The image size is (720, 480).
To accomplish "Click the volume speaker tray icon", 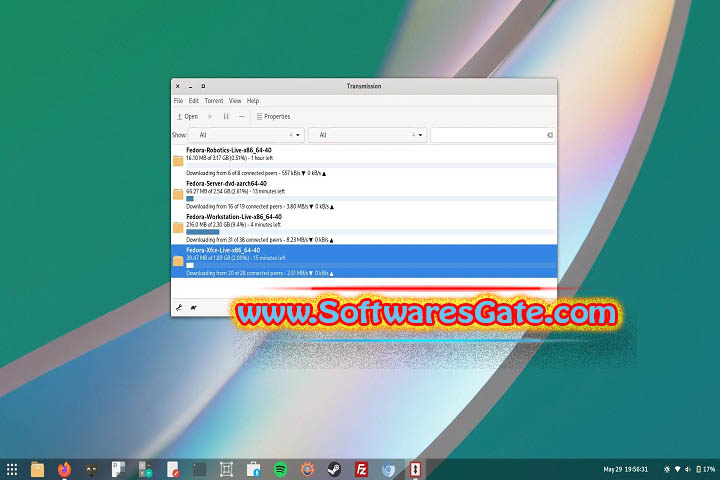I will (x=687, y=469).
